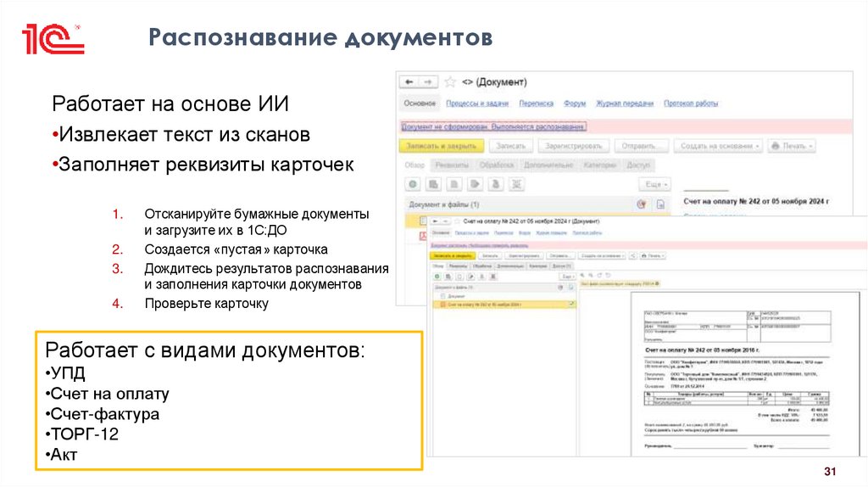Click scan frame icon in <> (Документ) file toolbar
The height and width of the screenshot is (487, 868).
point(516,184)
